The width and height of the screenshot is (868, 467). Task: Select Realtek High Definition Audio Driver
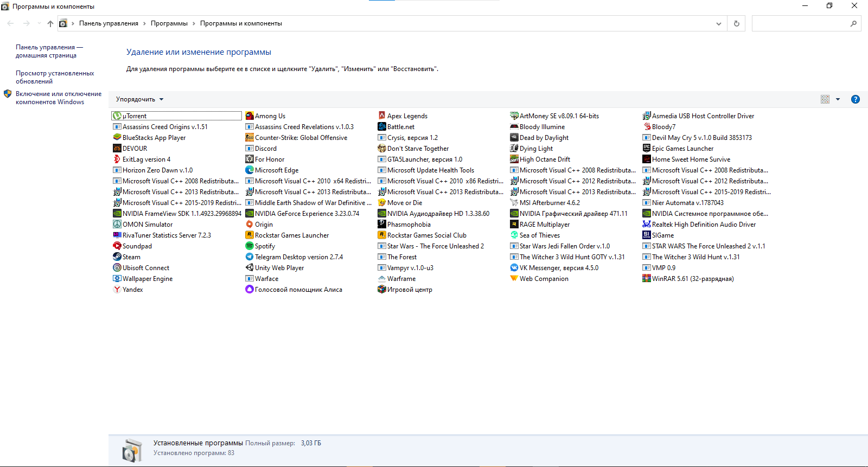699,225
